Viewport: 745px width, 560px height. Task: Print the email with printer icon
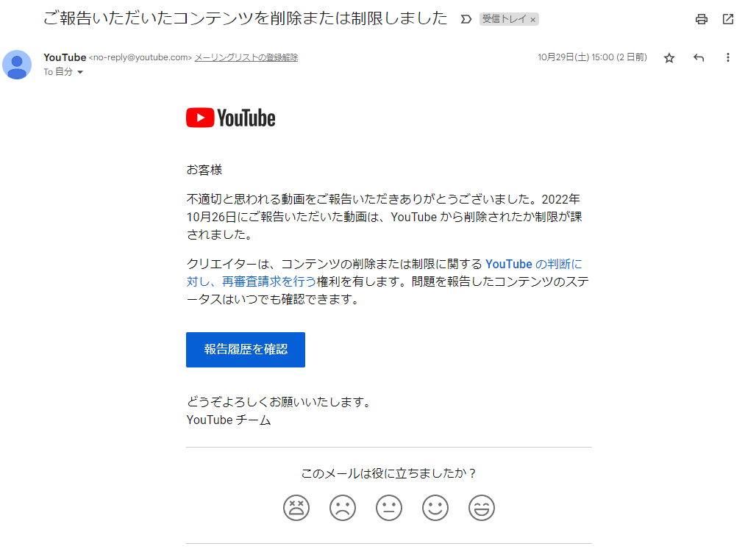pos(702,19)
